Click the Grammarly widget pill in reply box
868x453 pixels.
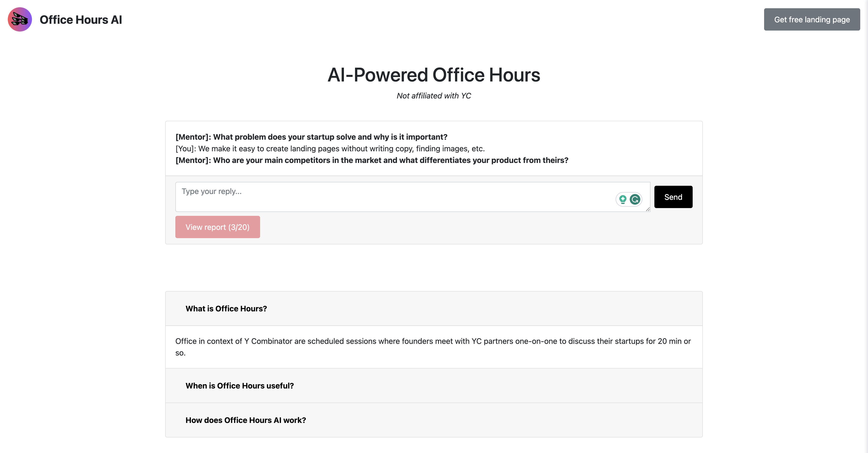(629, 199)
